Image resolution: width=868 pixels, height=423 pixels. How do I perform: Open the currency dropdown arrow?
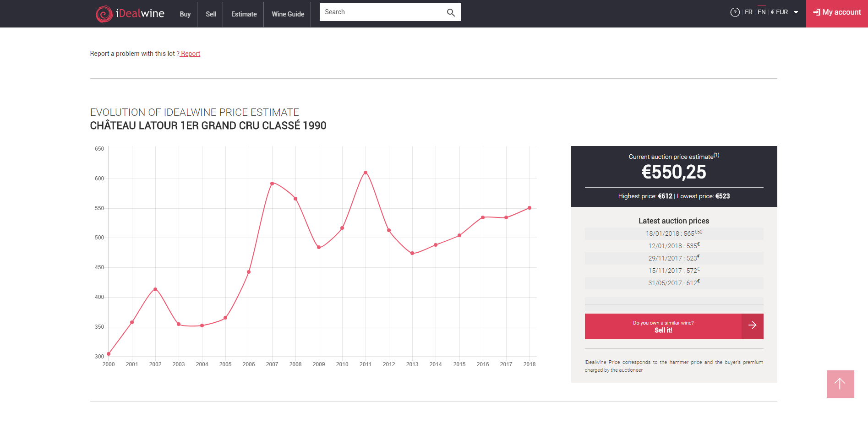(796, 12)
